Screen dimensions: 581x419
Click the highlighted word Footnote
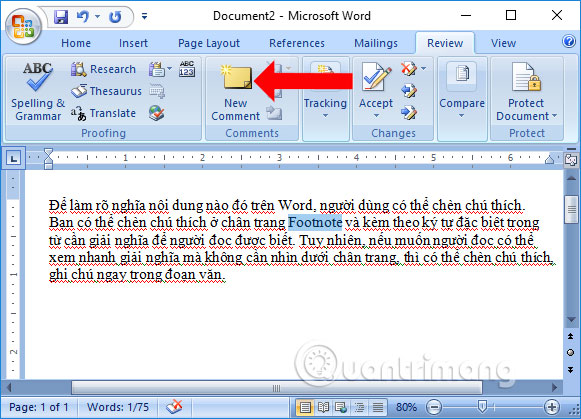tap(315, 222)
